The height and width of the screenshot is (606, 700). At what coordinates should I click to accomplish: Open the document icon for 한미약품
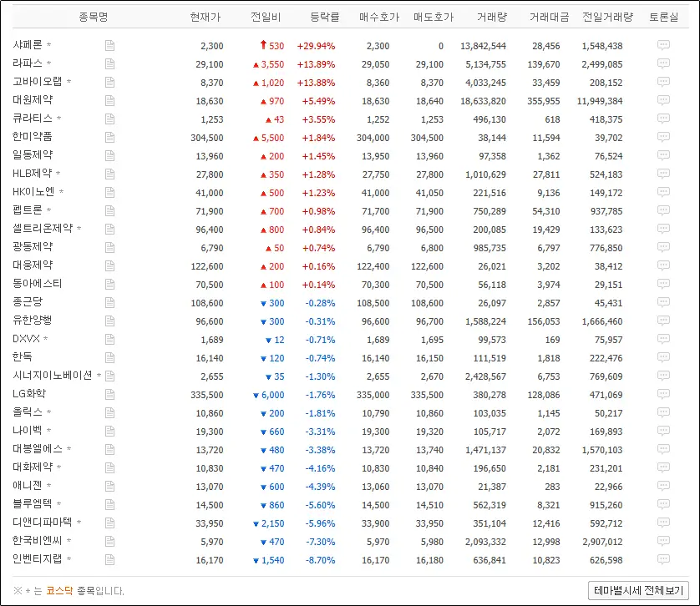[109, 138]
